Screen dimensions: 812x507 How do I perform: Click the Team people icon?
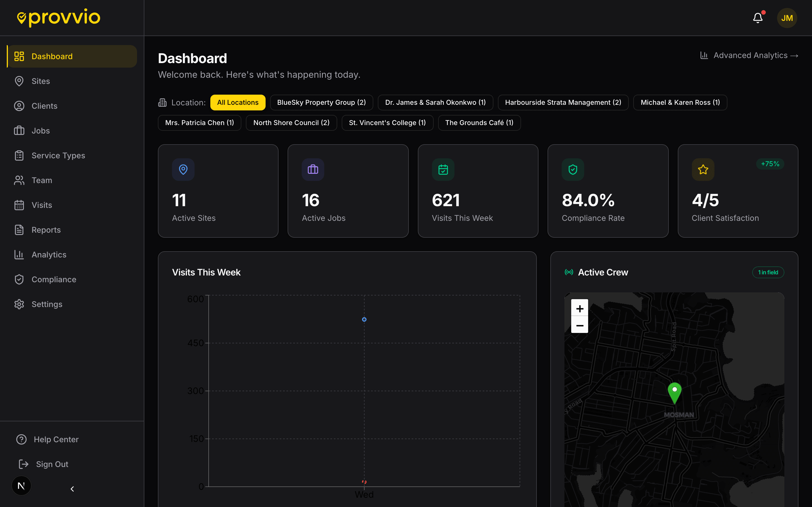(x=19, y=180)
